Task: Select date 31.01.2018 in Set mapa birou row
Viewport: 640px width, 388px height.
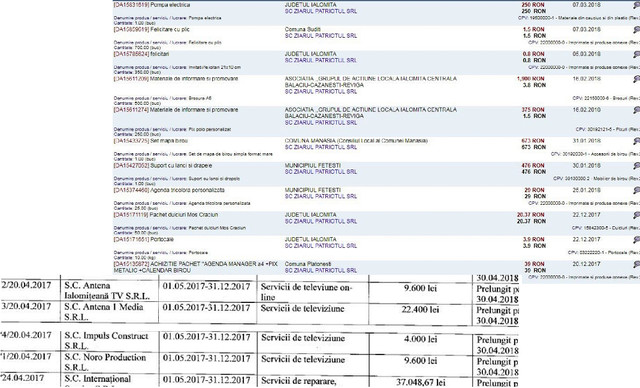Action: coord(586,141)
